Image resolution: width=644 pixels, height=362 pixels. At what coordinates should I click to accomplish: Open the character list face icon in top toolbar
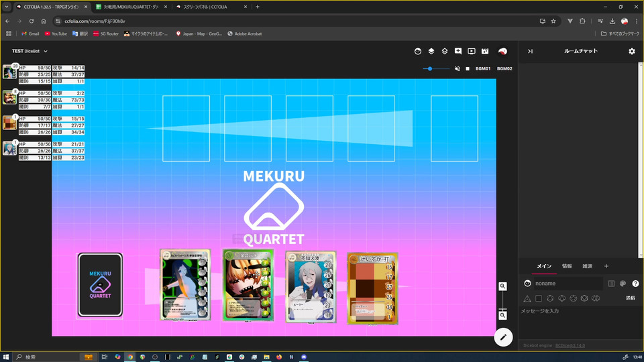418,52
